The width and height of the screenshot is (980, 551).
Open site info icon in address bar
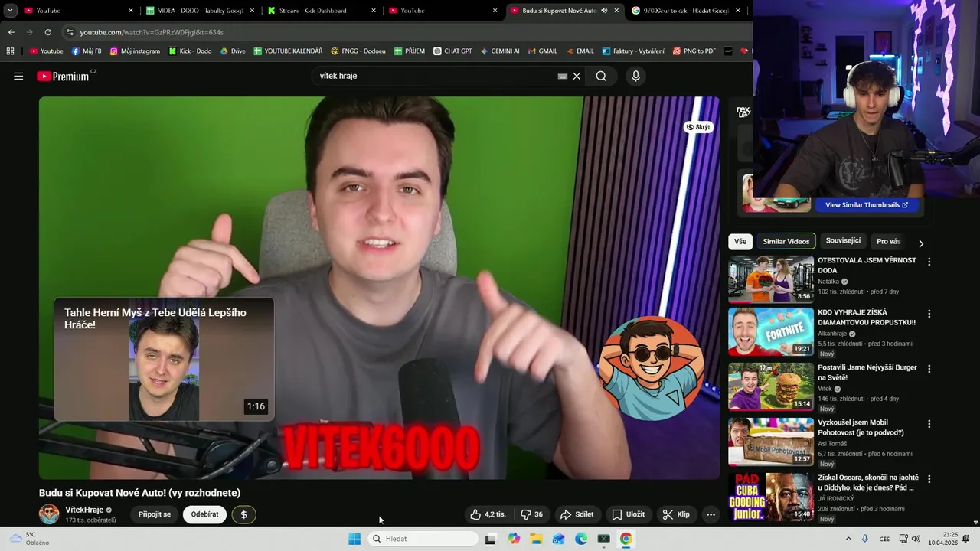coord(70,32)
